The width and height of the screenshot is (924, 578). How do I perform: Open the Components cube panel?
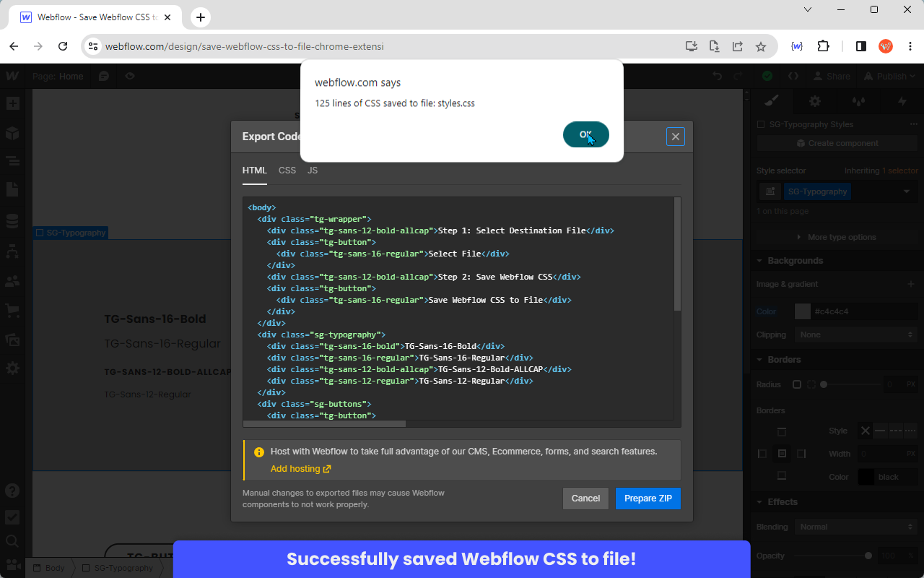[12, 134]
